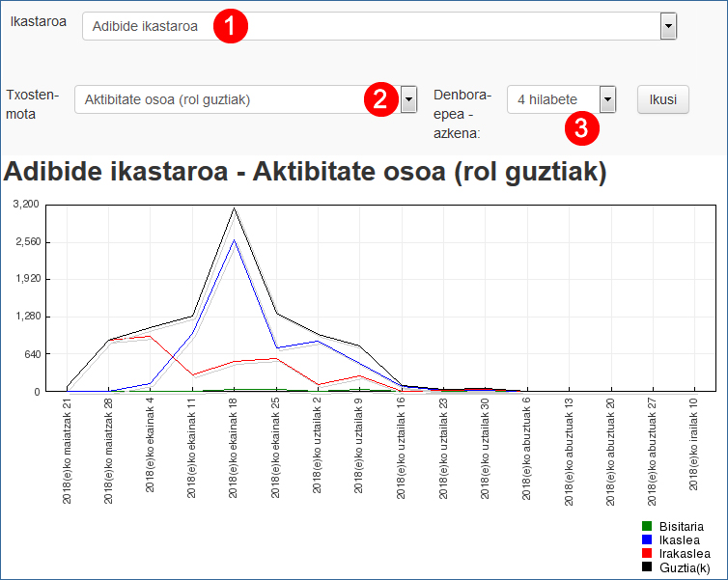The image size is (728, 580).
Task: Click the red number 2 marker
Action: click(x=379, y=99)
